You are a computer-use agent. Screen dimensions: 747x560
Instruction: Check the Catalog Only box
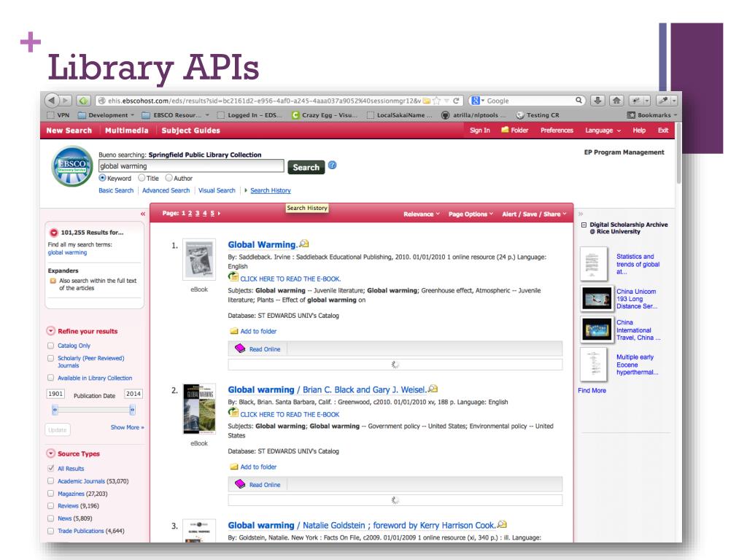click(50, 345)
